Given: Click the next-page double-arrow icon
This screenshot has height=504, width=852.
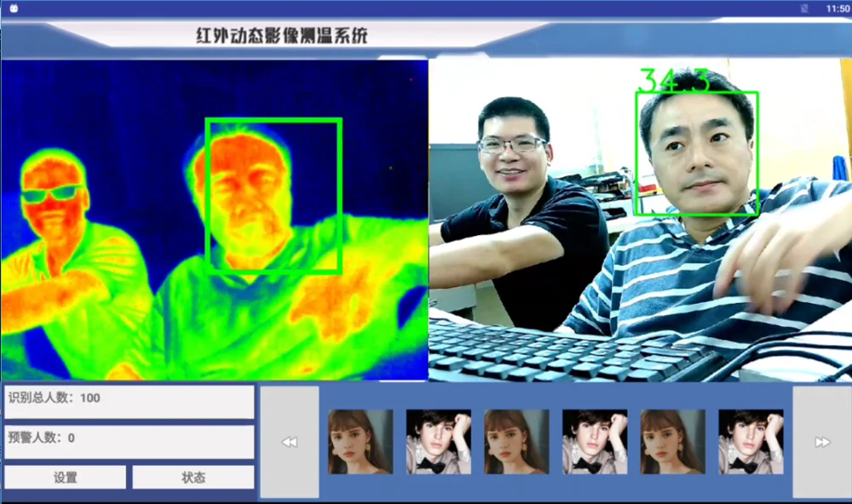Looking at the screenshot, I should click(820, 439).
